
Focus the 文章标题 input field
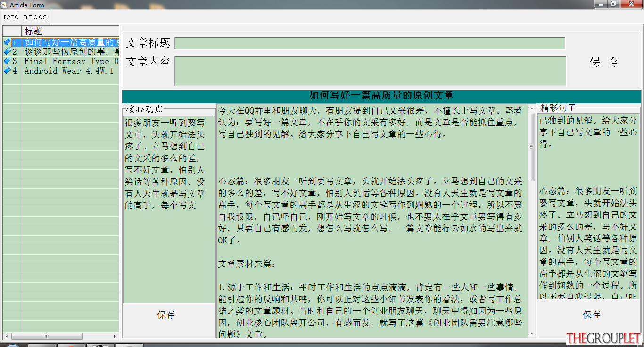pos(370,43)
